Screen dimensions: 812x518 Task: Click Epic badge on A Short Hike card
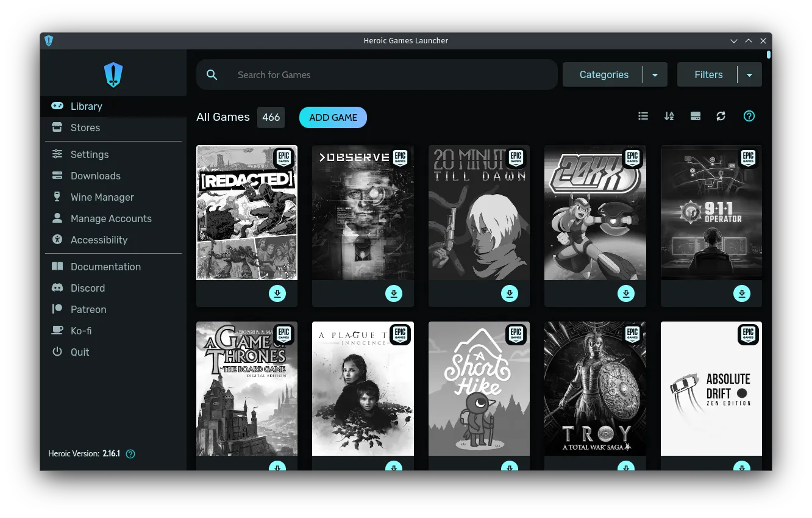point(516,334)
